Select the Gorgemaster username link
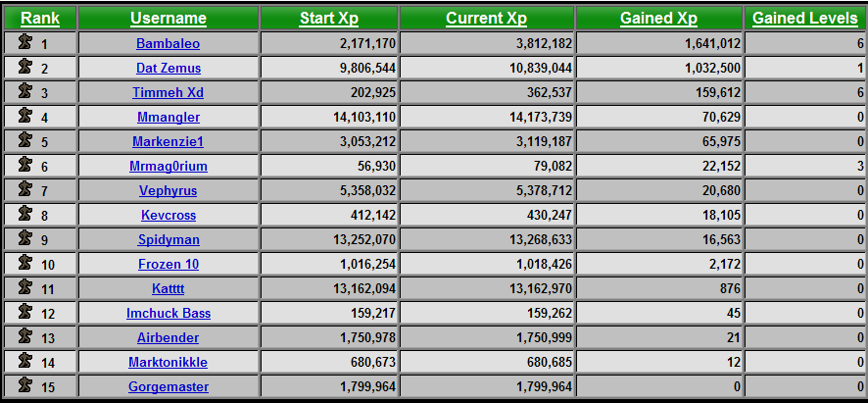This screenshot has width=868, height=403. click(169, 386)
